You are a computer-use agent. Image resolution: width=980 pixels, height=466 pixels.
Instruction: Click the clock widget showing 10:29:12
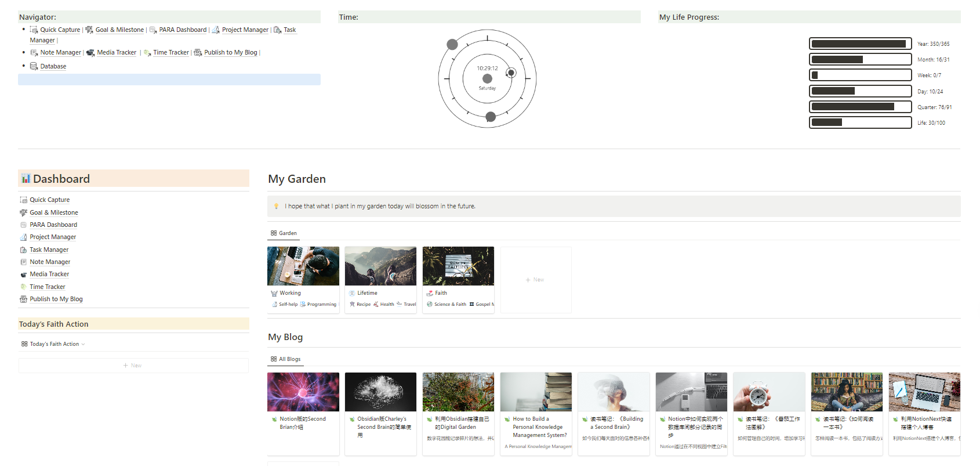click(x=487, y=78)
